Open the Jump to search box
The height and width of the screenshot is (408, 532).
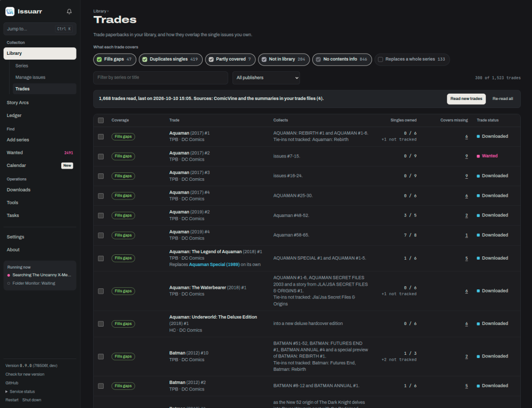pos(40,29)
